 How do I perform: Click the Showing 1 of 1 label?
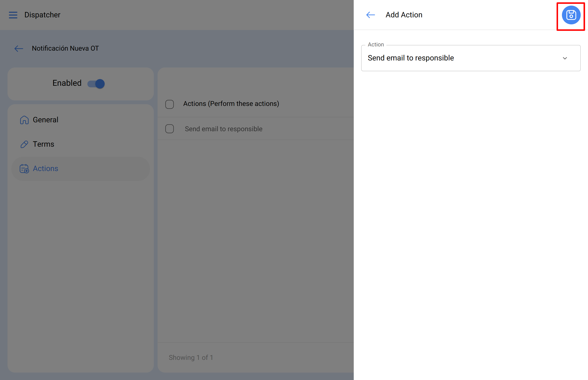(191, 358)
